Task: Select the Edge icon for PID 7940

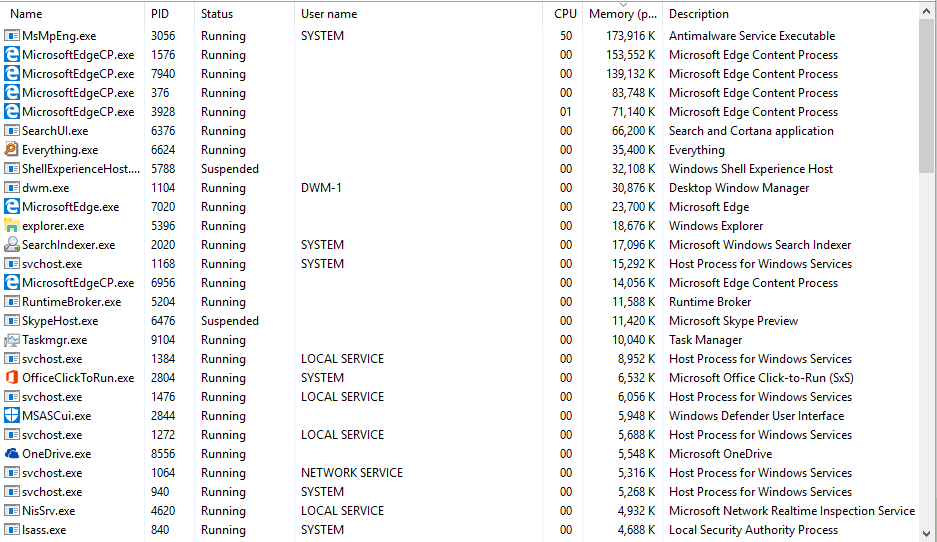Action: 11,74
